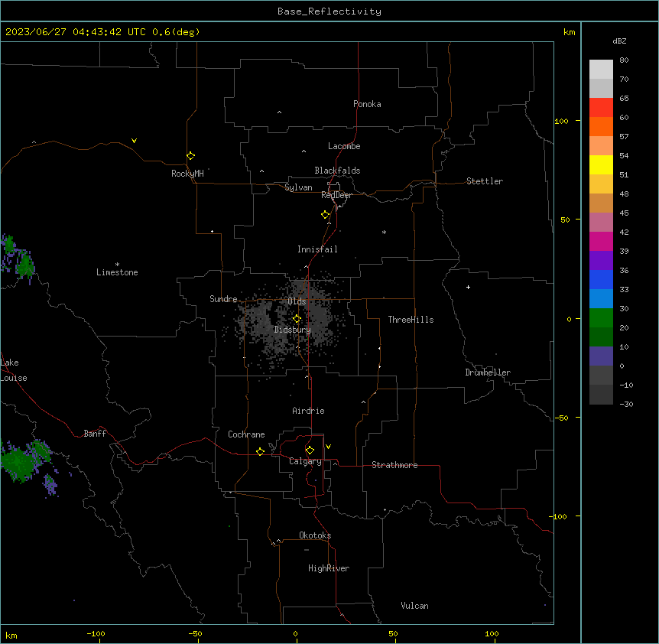Click the Innisfail city label

click(x=317, y=249)
